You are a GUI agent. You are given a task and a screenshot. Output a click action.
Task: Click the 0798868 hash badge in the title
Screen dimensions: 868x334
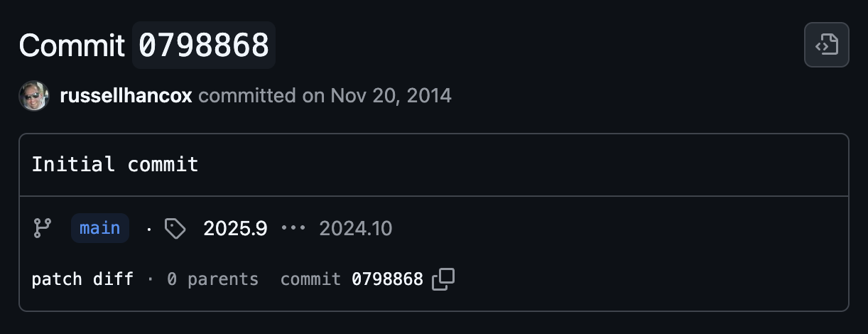(x=204, y=45)
